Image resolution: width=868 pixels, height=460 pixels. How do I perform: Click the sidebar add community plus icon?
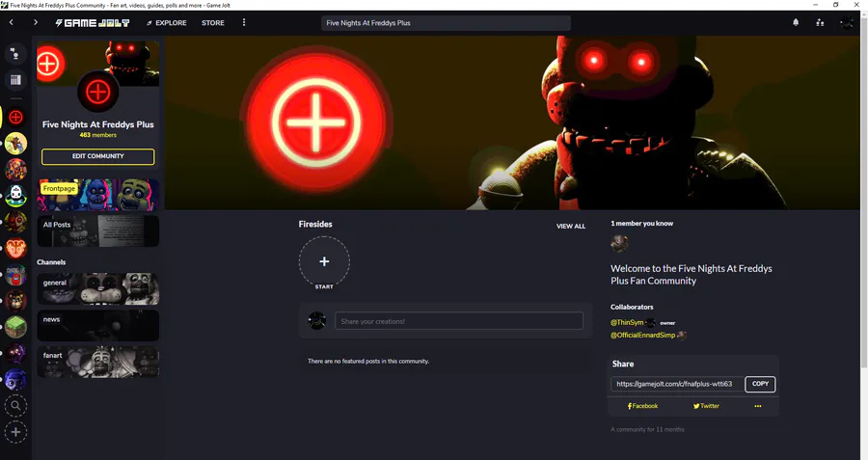15,432
